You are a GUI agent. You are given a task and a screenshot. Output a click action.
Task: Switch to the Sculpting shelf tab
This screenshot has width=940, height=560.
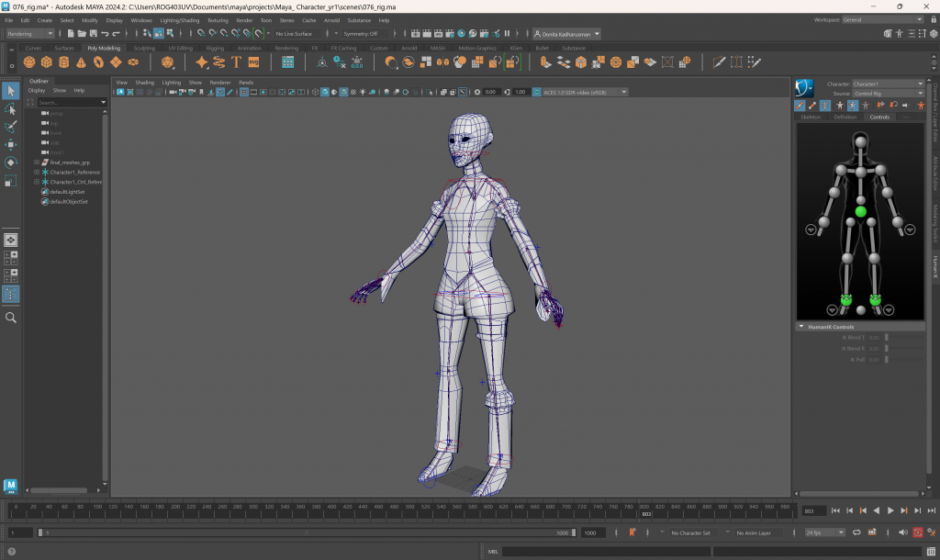click(144, 48)
